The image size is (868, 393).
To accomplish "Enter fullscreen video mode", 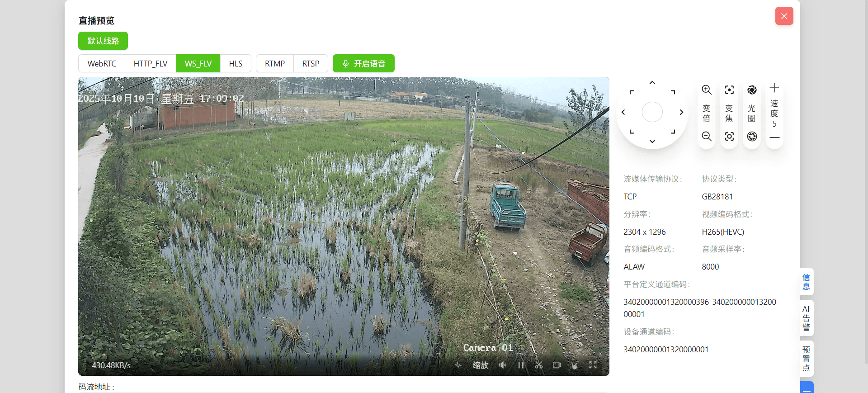I will [x=593, y=365].
